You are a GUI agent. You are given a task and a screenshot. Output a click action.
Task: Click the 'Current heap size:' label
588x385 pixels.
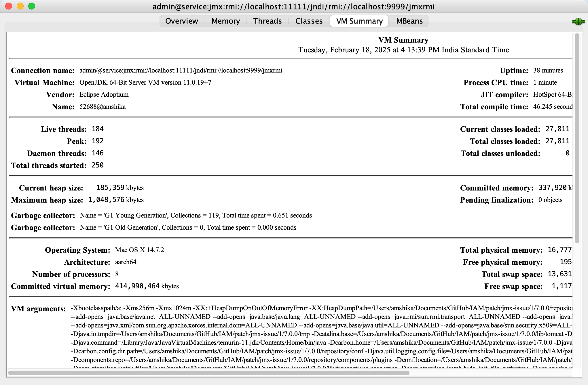(51, 188)
